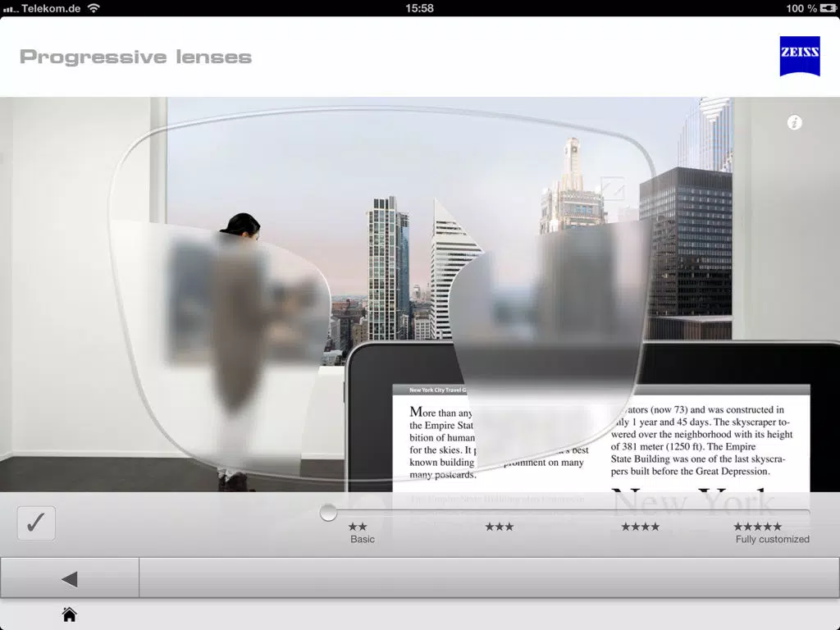Tap the ZEISS logo
Image resolution: width=840 pixels, height=630 pixels.
tap(800, 57)
